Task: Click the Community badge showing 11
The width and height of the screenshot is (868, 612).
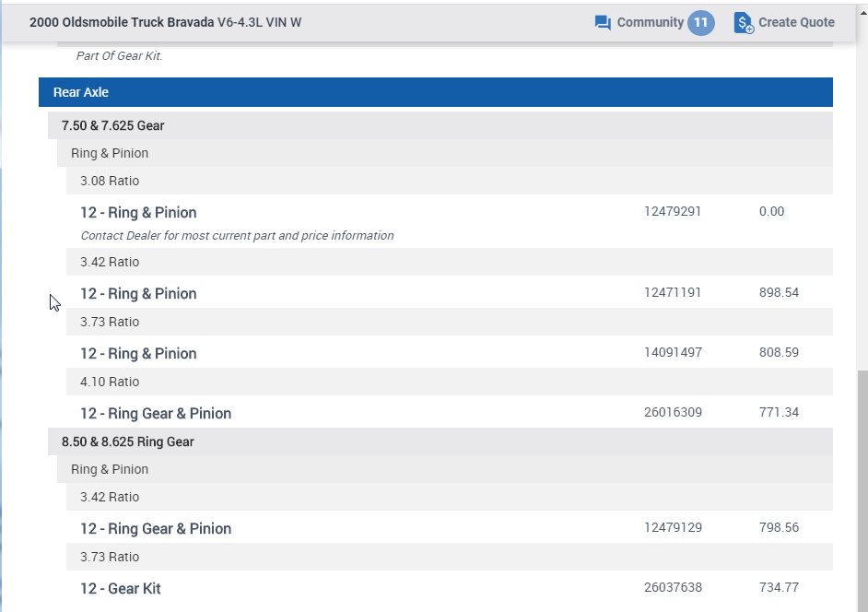Action: click(x=701, y=22)
